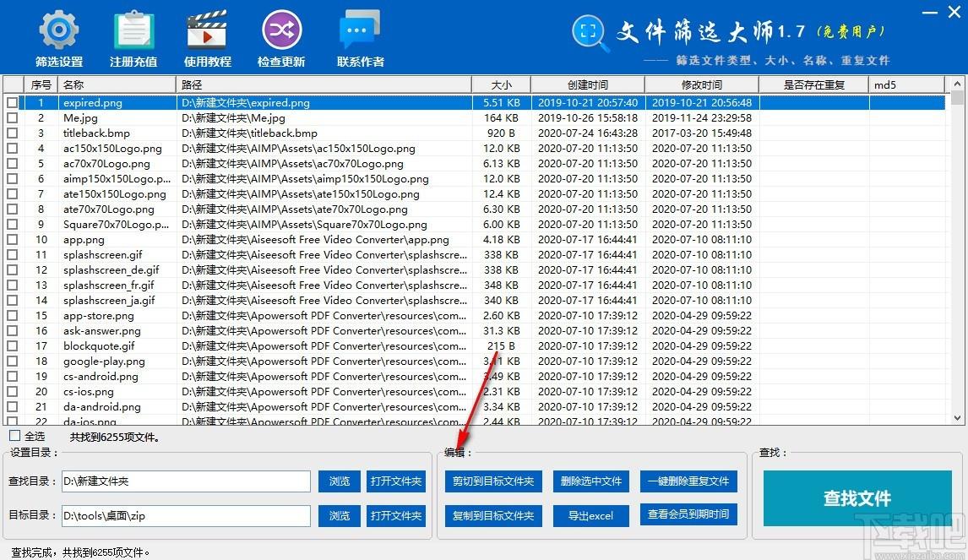The image size is (968, 560).
Task: Open 筛选设置 gear icon
Action: (58, 31)
